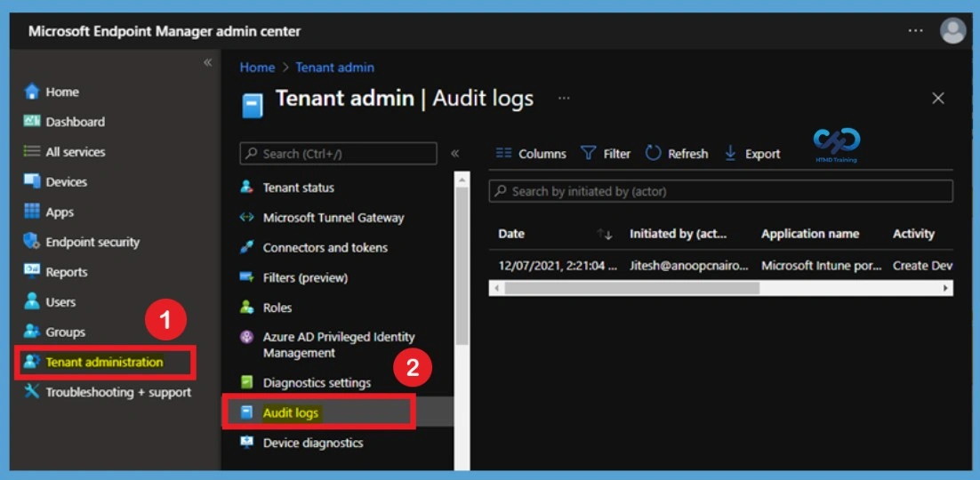Click the blade menu scrollbar up arrow
Screen dimensions: 980x480
pyautogui.click(x=462, y=180)
